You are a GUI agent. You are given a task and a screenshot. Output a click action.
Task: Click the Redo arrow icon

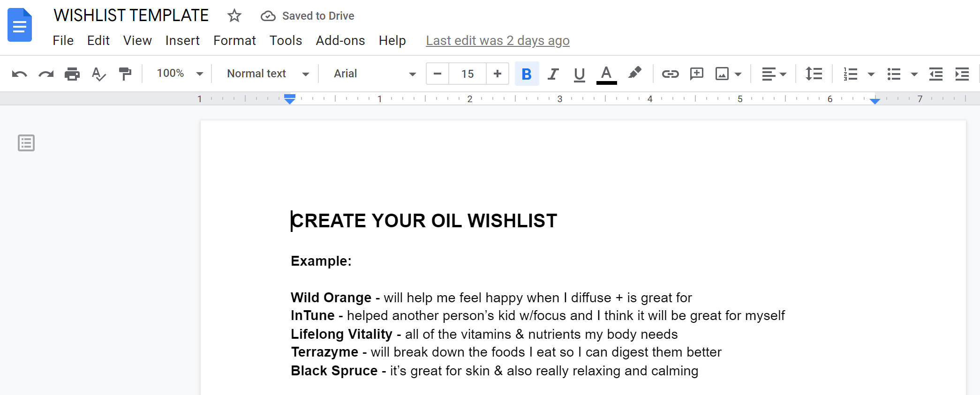click(x=46, y=74)
